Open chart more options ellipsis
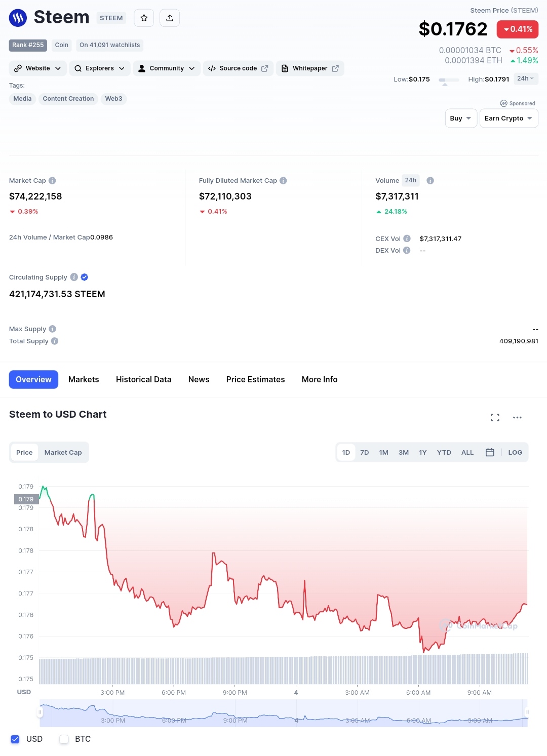 tap(517, 417)
